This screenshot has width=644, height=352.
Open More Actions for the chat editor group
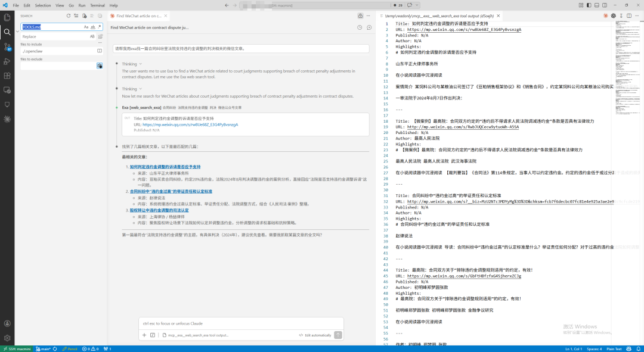tap(369, 16)
